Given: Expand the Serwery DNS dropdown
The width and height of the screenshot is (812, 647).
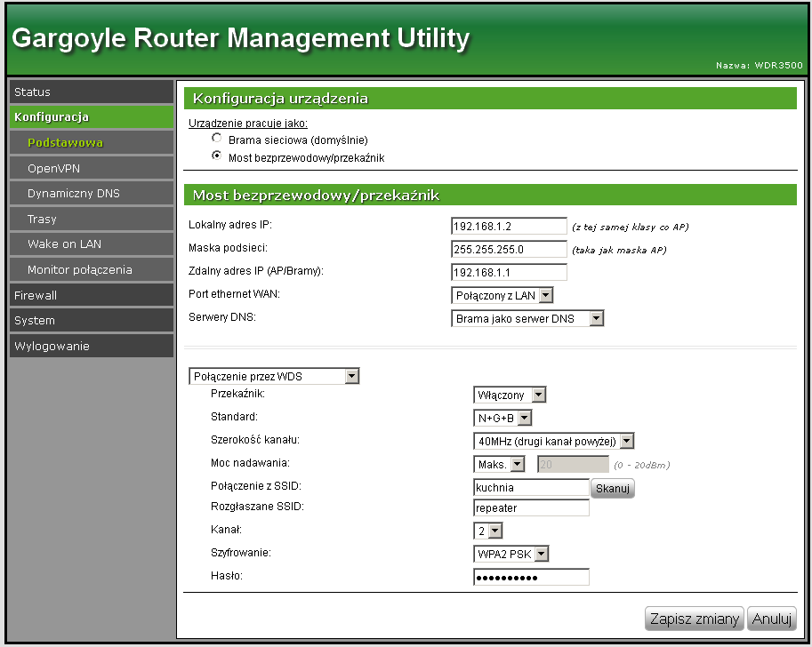Looking at the screenshot, I should coord(527,318).
